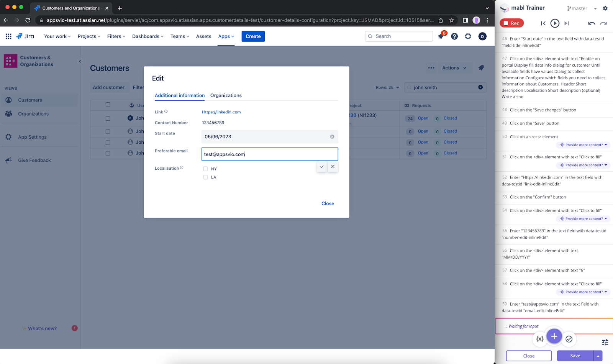Step forward one step in mabl Trainer
The height and width of the screenshot is (364, 613).
(567, 23)
